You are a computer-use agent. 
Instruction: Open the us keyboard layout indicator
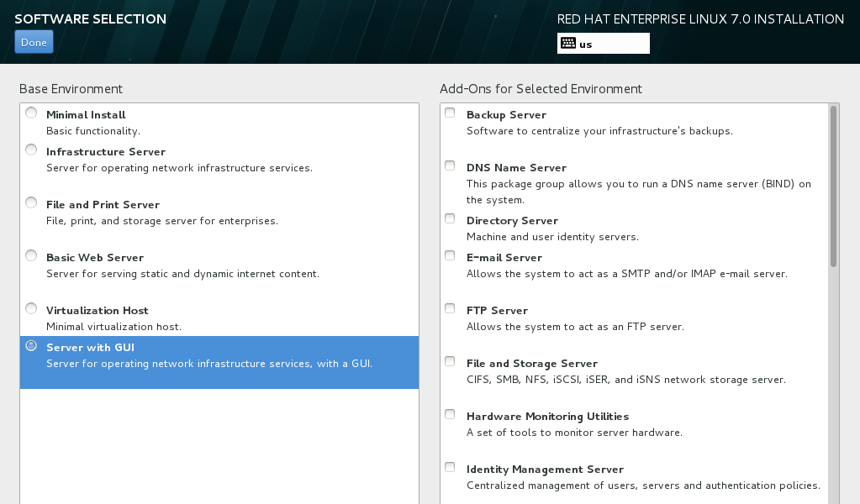[x=604, y=44]
